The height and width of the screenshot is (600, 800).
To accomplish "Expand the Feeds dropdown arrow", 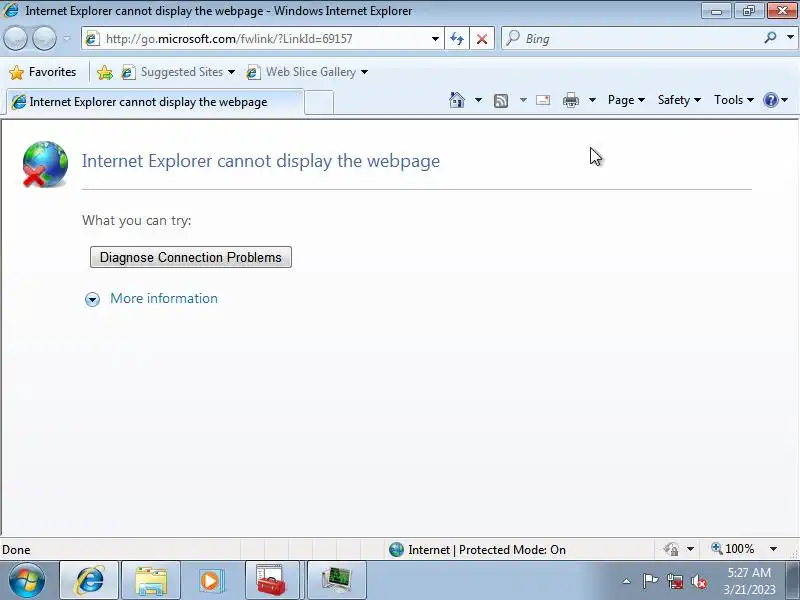I will (523, 100).
